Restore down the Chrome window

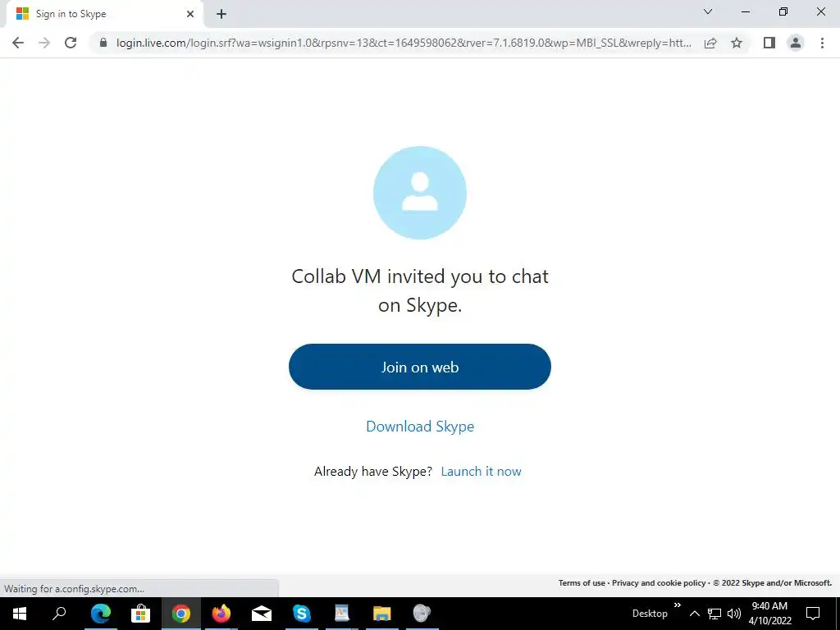coord(783,11)
